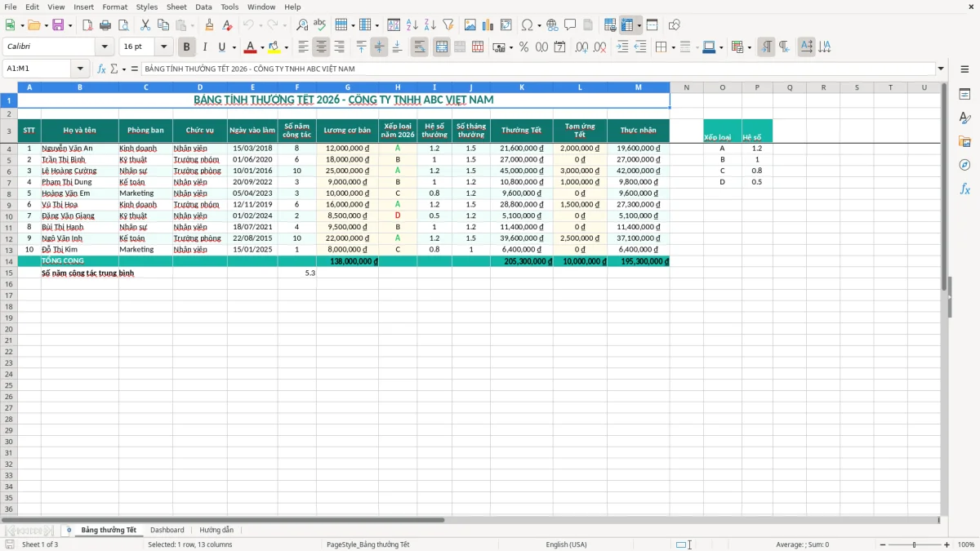980x551 pixels.
Task: Click the Select Function sigma button
Action: [114, 69]
